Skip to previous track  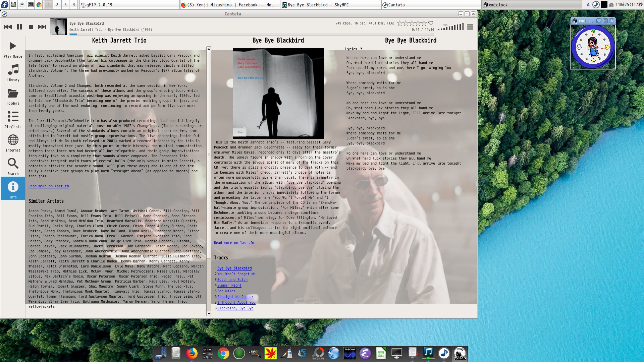(8, 27)
